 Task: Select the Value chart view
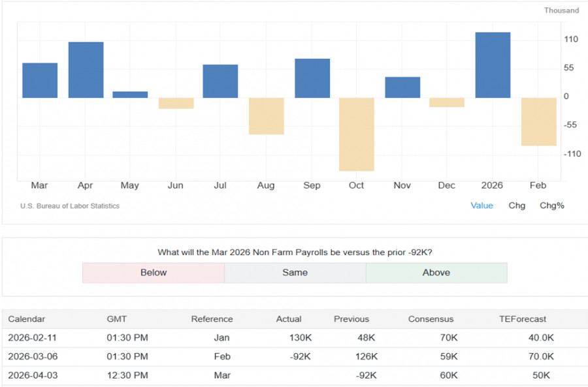(482, 206)
